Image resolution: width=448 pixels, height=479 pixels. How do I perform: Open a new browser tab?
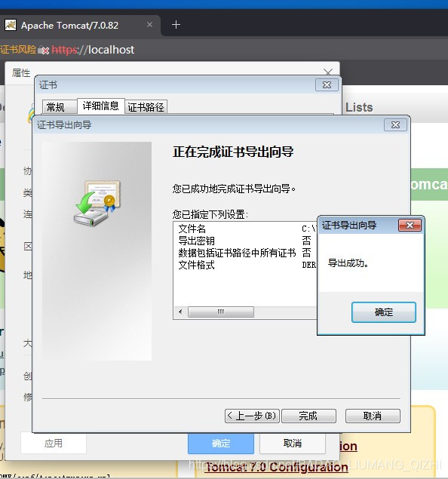point(176,25)
